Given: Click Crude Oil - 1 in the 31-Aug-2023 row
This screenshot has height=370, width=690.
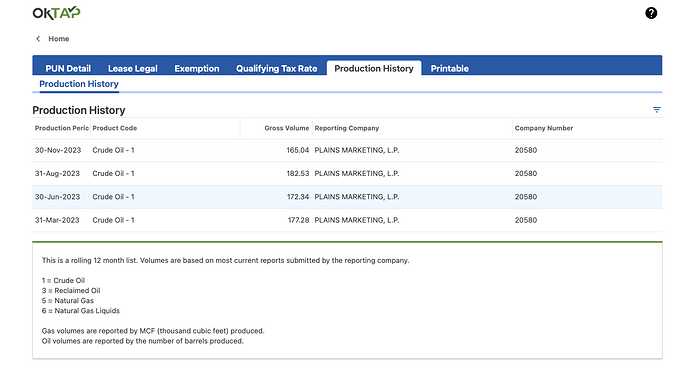Looking at the screenshot, I should point(114,173).
